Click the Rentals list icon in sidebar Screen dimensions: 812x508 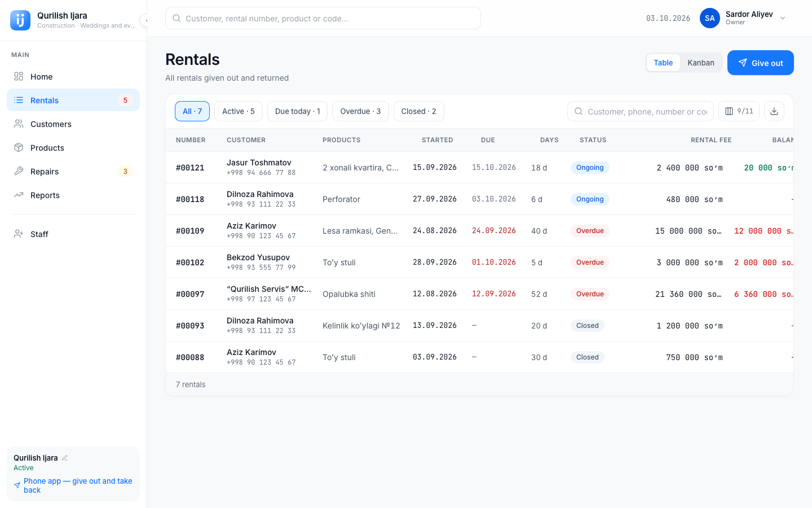pyautogui.click(x=19, y=100)
